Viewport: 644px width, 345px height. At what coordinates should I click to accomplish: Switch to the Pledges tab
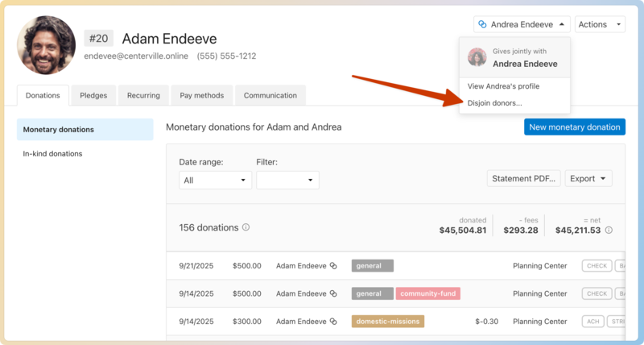click(x=93, y=95)
